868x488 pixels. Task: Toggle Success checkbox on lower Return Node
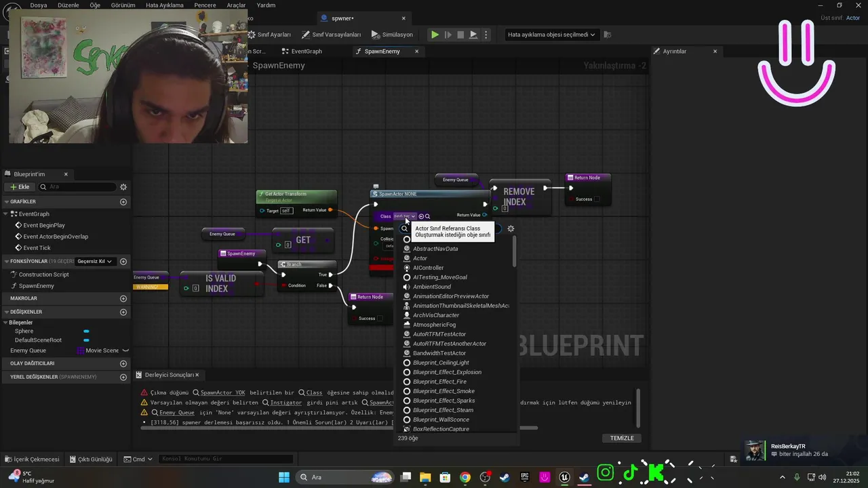[380, 319]
